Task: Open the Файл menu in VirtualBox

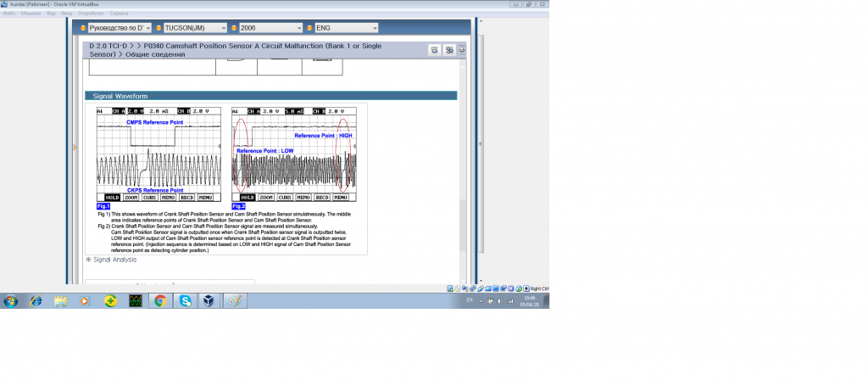Action: [x=8, y=13]
